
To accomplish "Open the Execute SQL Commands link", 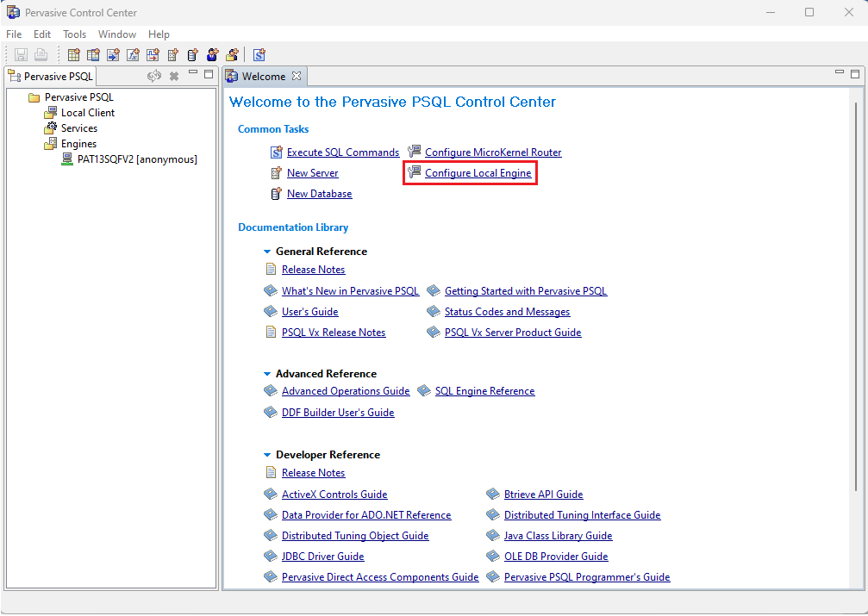I will click(343, 152).
